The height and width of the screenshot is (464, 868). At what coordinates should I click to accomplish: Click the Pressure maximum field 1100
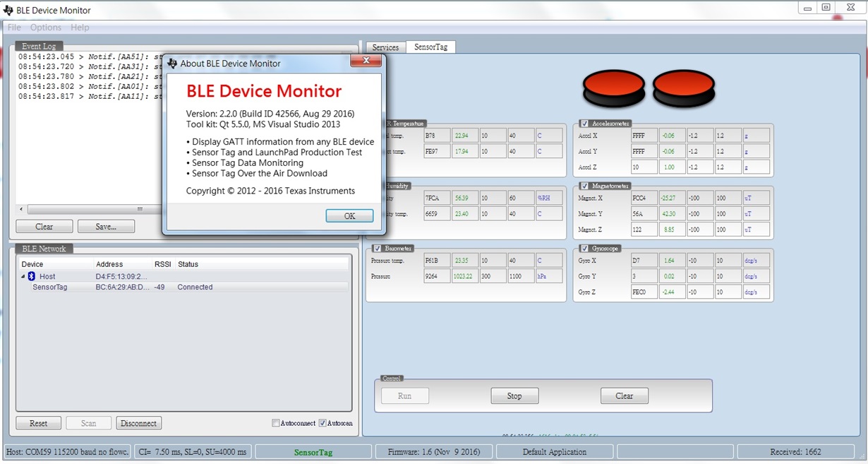pyautogui.click(x=520, y=276)
